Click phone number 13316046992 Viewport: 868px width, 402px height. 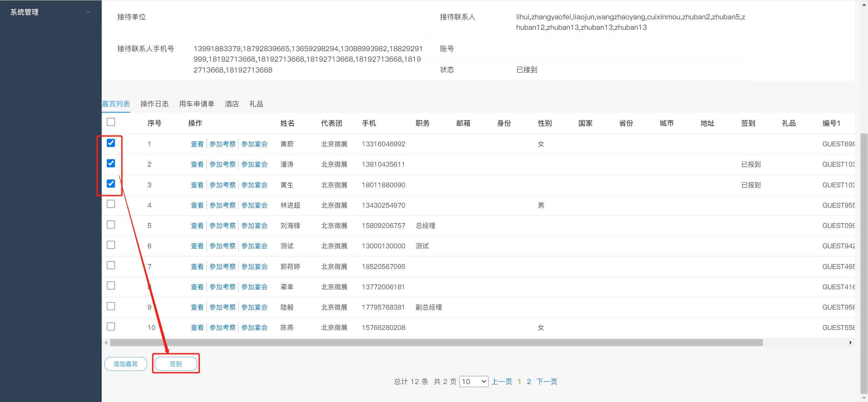[383, 144]
